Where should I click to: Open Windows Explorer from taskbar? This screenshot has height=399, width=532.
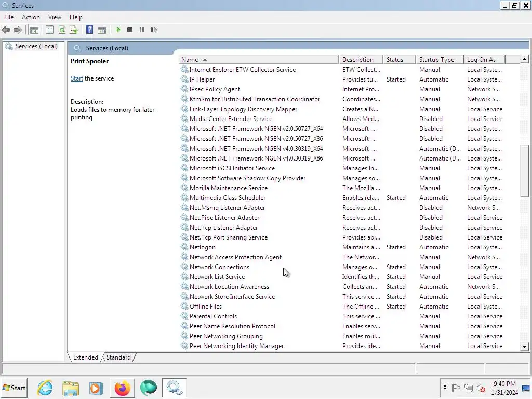click(x=71, y=388)
